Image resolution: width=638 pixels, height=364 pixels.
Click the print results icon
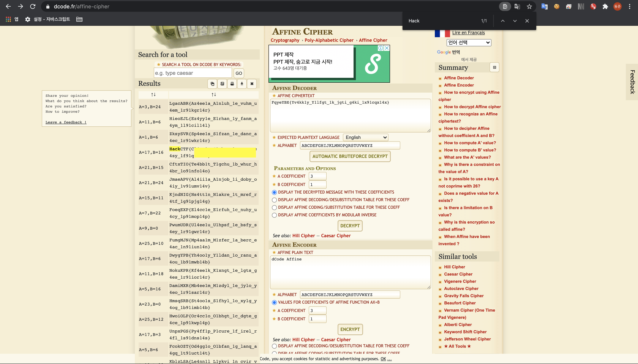click(232, 84)
